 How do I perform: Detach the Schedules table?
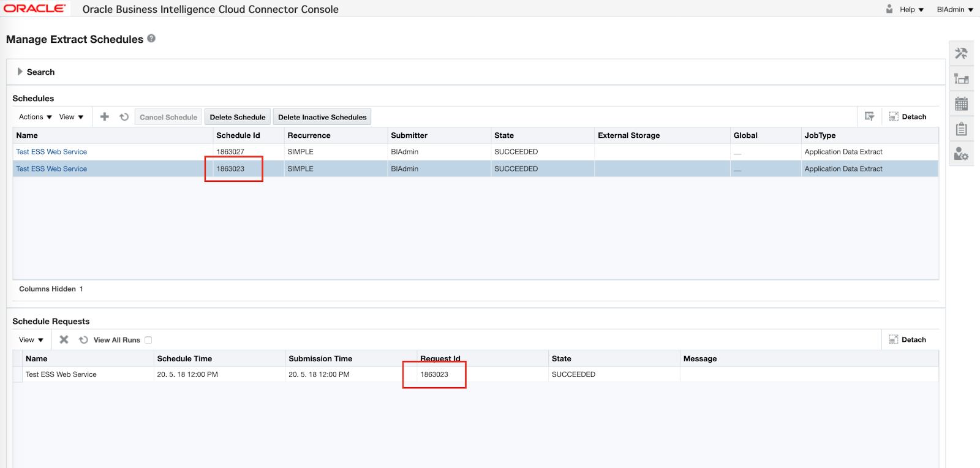coord(908,116)
